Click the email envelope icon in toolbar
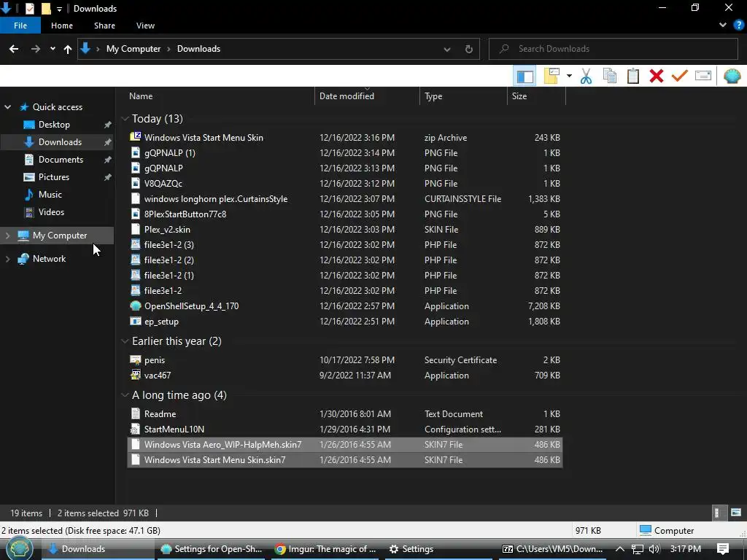 tap(703, 76)
